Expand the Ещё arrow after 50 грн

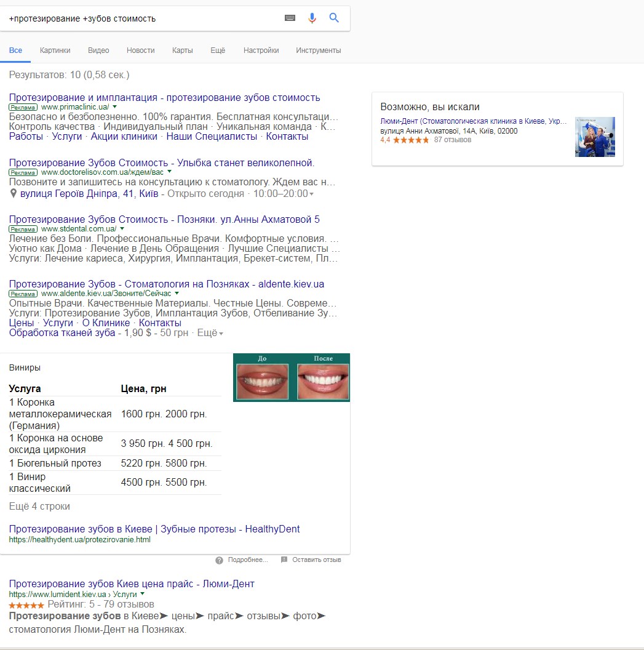[x=221, y=334]
